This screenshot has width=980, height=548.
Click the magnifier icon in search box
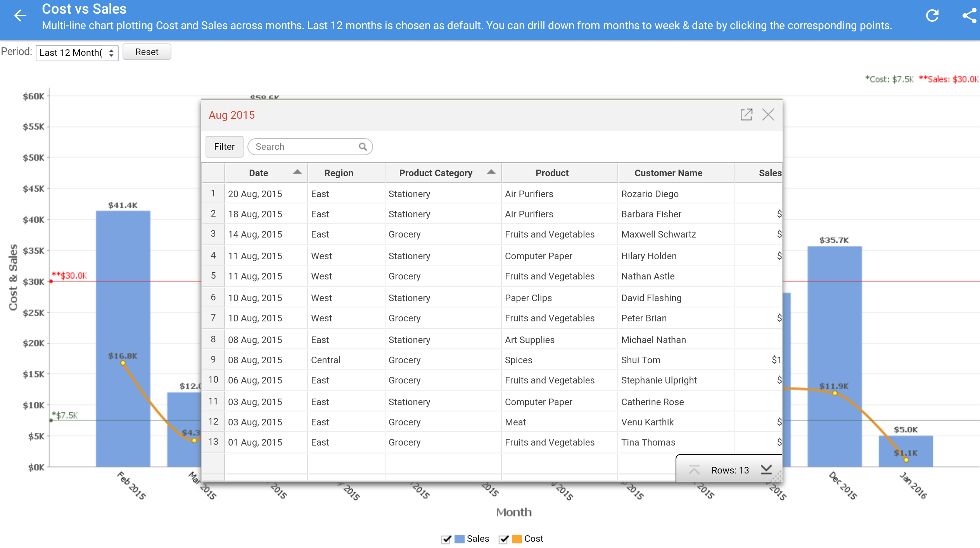click(363, 147)
